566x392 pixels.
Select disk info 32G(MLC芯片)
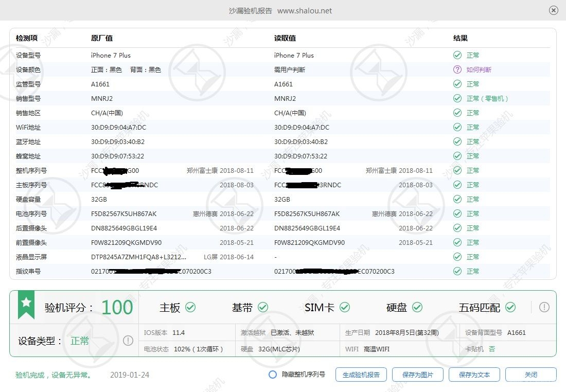pos(279,349)
